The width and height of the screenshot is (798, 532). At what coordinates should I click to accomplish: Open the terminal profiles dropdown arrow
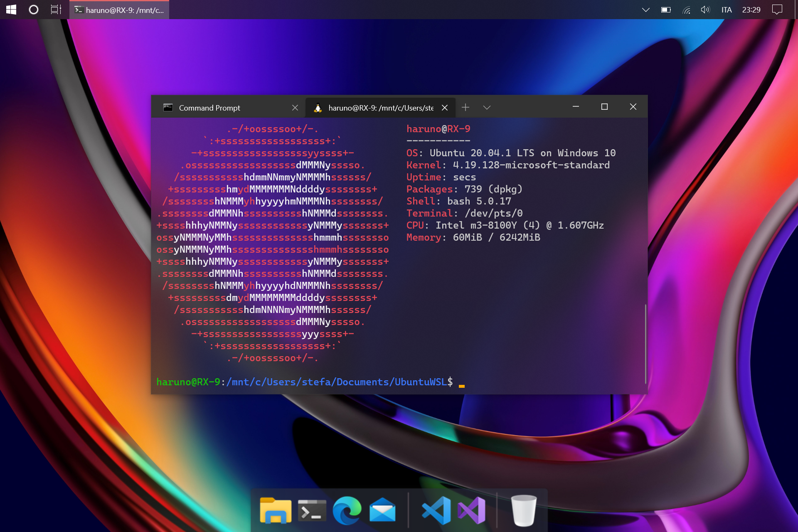[487, 108]
